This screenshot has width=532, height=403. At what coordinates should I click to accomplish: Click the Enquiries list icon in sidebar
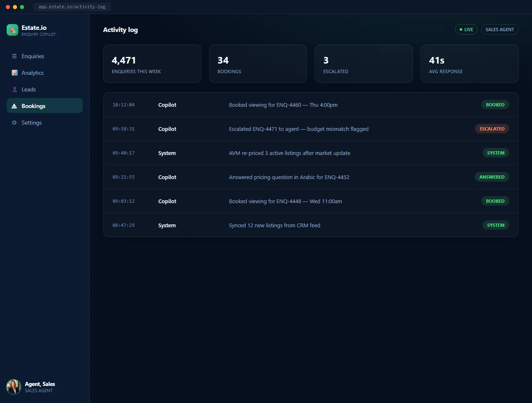(14, 56)
